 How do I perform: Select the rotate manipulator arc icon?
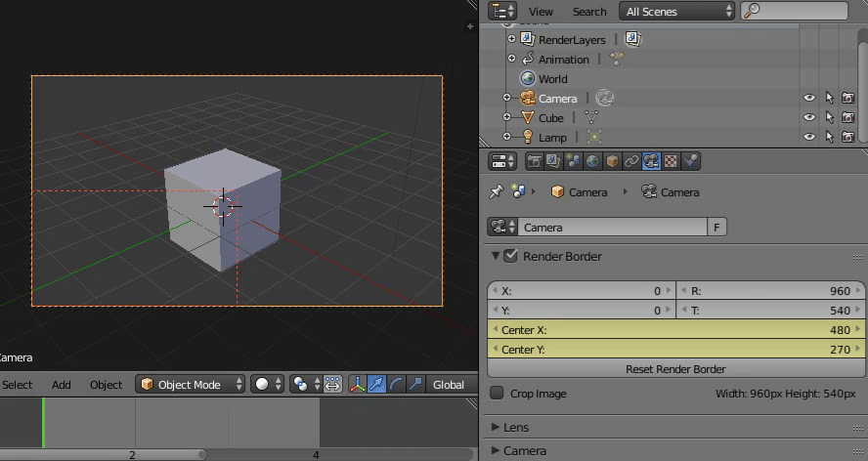click(x=397, y=384)
